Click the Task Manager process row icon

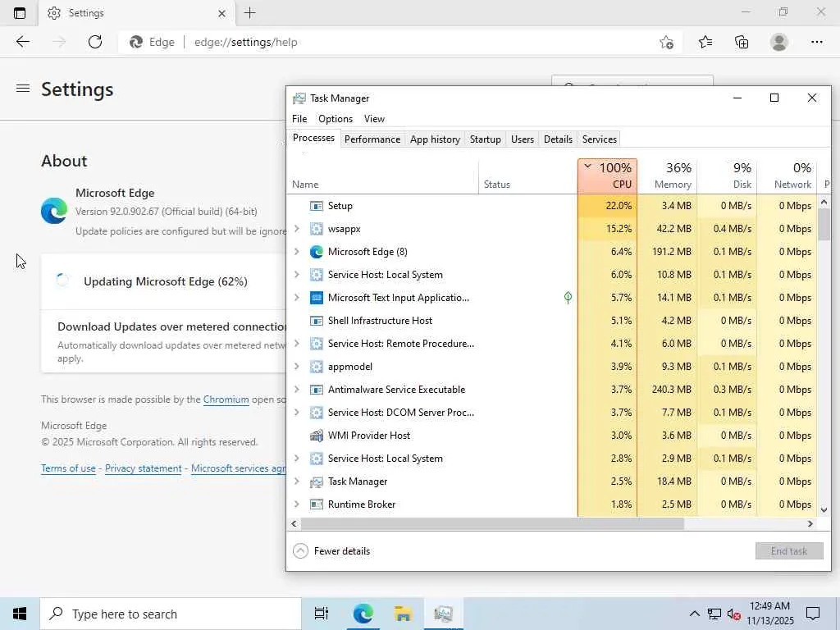317,482
